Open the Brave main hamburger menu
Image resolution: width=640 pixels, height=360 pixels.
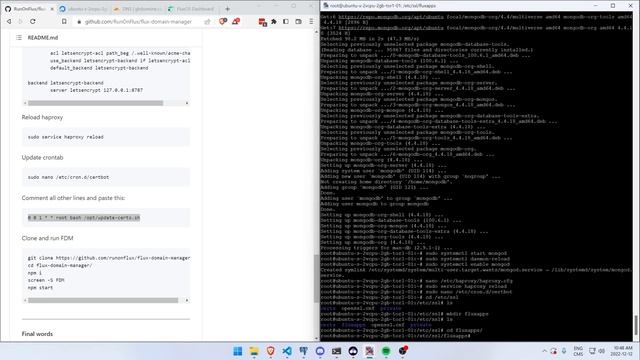[x=311, y=21]
